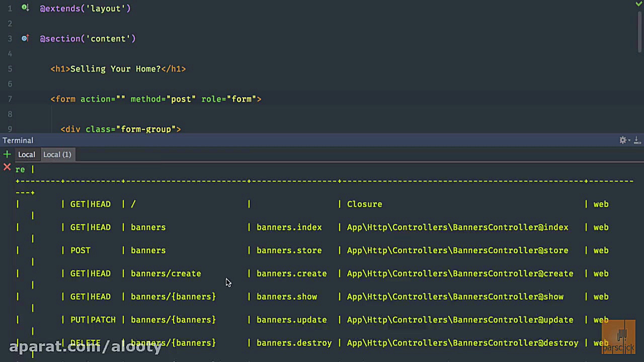This screenshot has width=644, height=362.
Task: Click the aparat.com/alooty watermark link
Action: click(x=86, y=346)
